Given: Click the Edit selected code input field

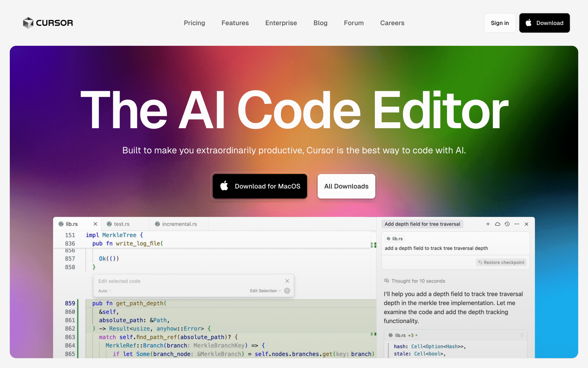Looking at the screenshot, I should tap(189, 281).
